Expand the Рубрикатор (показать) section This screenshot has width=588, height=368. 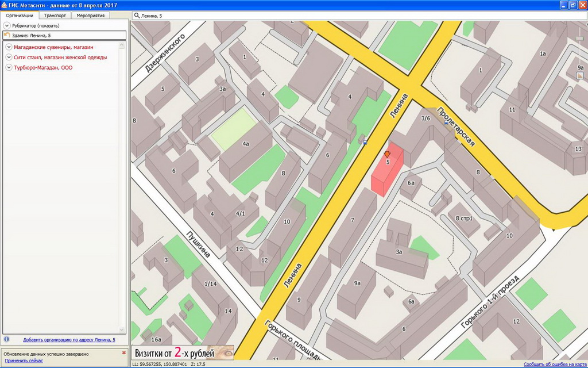point(7,26)
